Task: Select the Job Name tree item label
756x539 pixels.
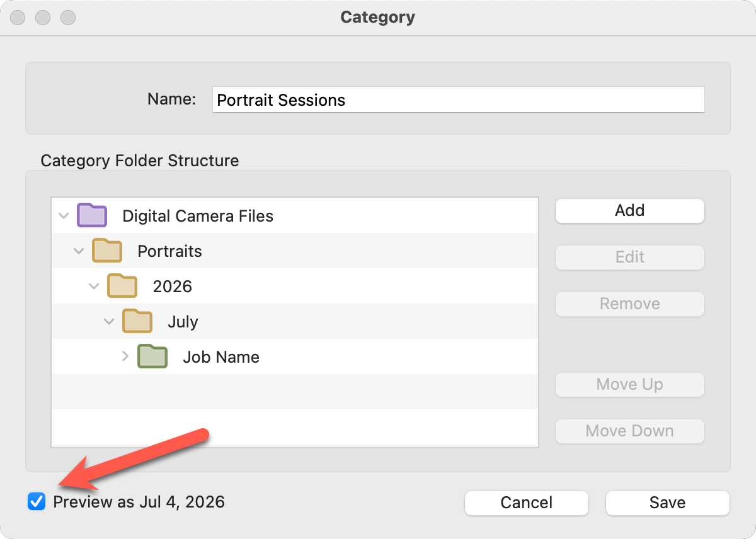Action: 221,357
